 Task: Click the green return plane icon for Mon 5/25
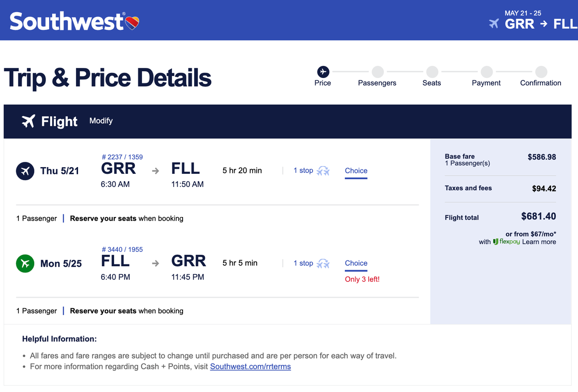(25, 263)
